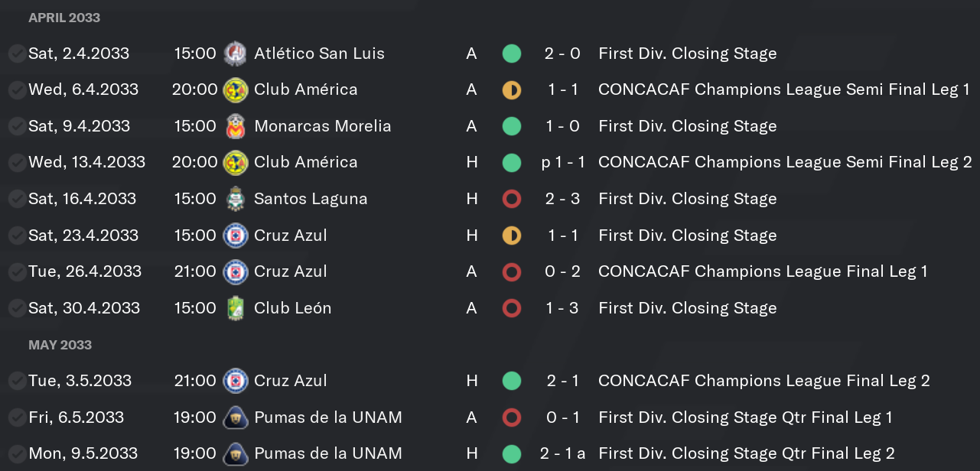Open CONCACAF Champions League Final Leg 2 competition
The image size is (980, 471).
764,381
